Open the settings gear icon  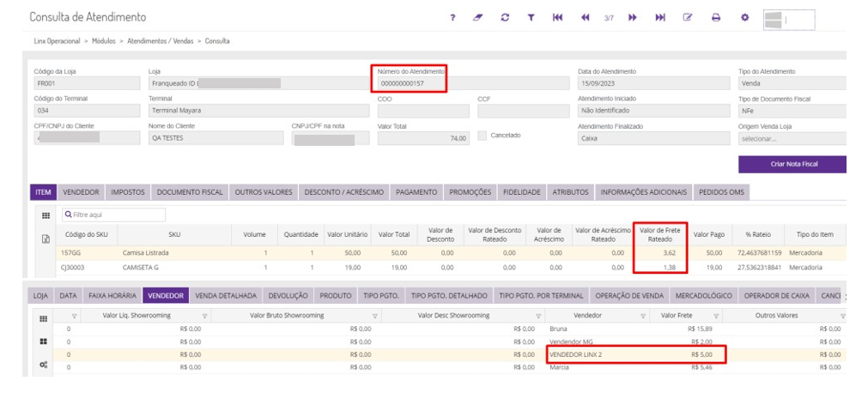pyautogui.click(x=744, y=18)
